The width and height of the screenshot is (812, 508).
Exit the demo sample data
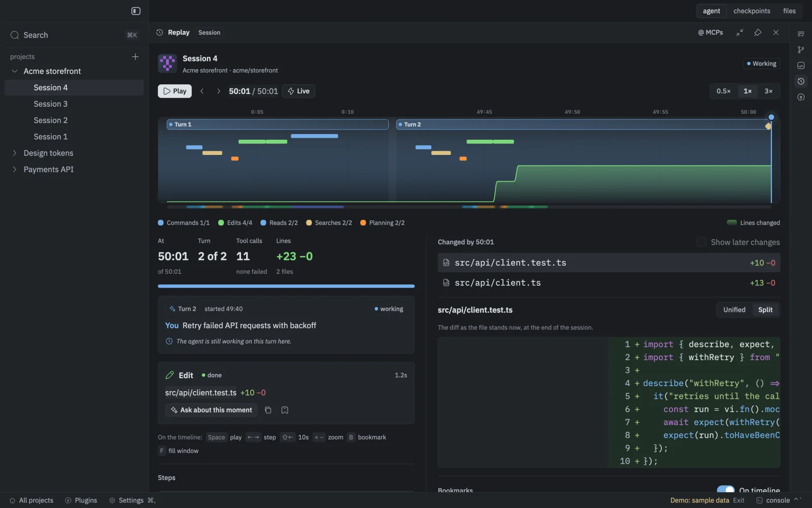pos(738,500)
